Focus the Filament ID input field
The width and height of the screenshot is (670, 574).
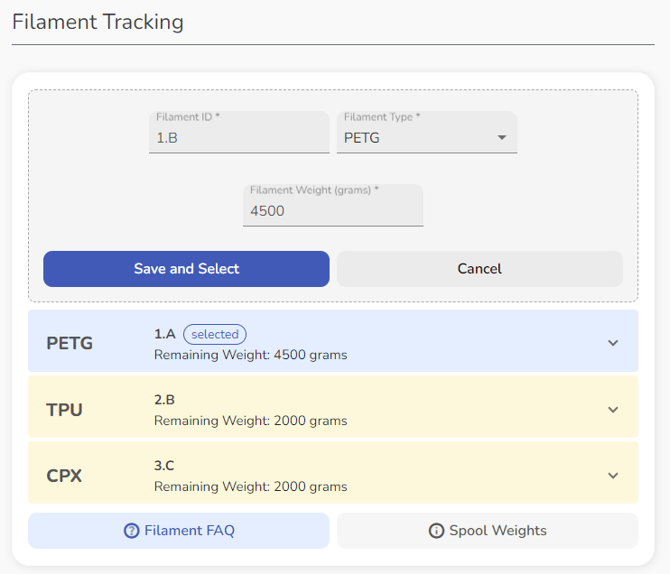pos(238,138)
